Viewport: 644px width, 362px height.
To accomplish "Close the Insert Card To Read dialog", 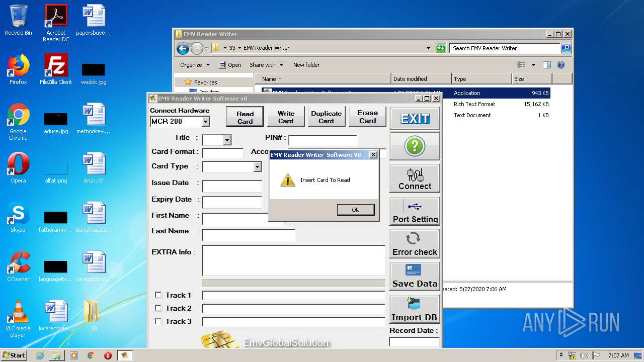I will coord(373,155).
